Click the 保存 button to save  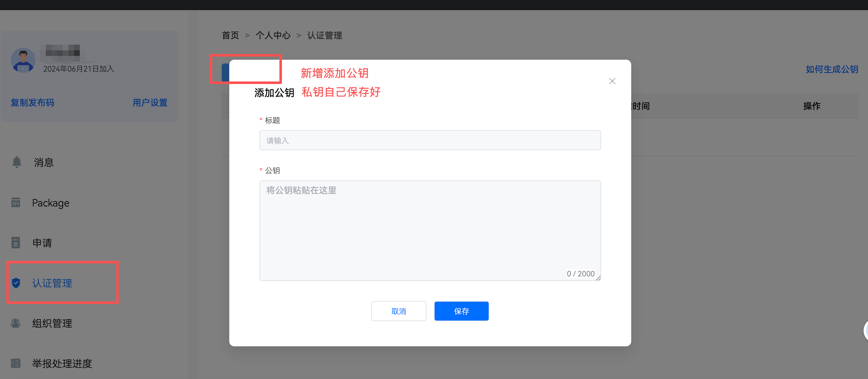coord(461,311)
